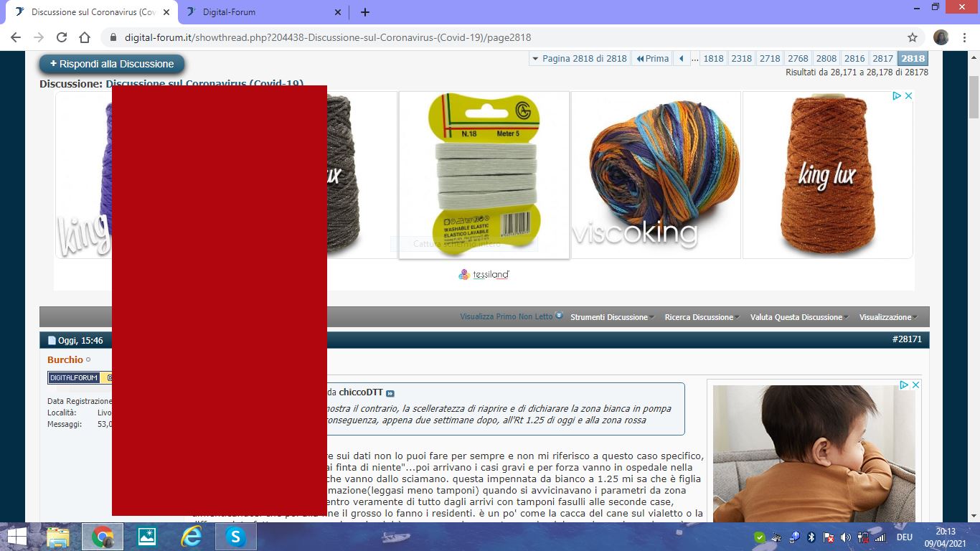
Task: Click the green security shield tray icon
Action: [760, 537]
